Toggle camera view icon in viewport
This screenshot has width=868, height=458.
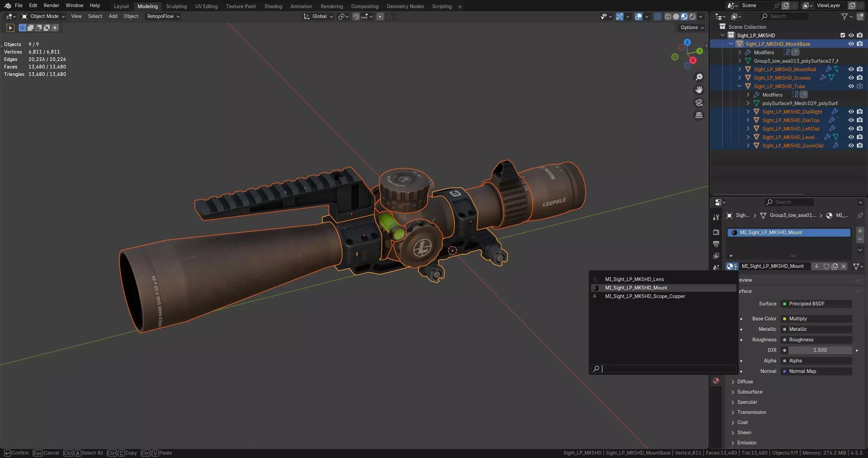pos(699,102)
